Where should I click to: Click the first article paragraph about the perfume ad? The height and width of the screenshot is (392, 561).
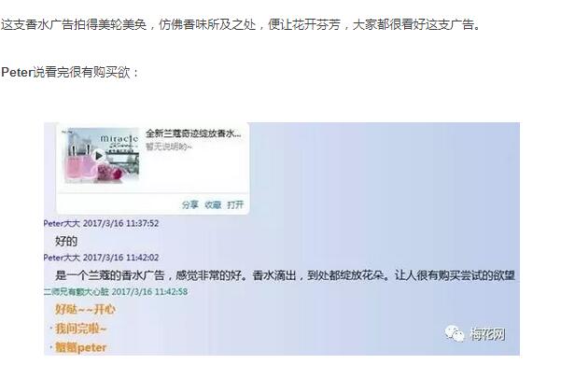tap(241, 24)
